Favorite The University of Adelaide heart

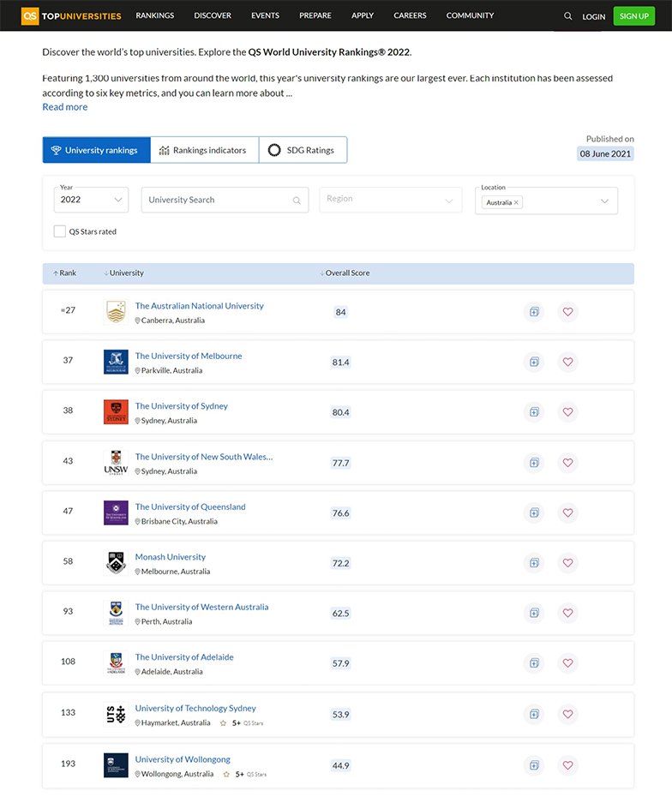(567, 663)
